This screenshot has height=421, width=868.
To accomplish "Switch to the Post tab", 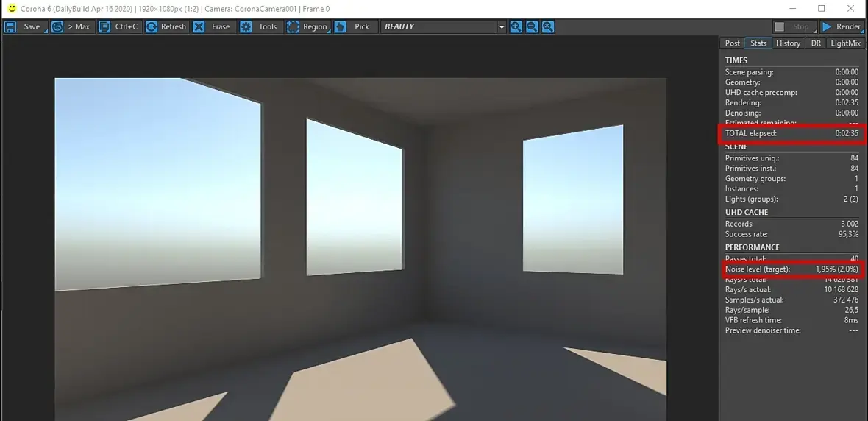I will click(x=733, y=43).
